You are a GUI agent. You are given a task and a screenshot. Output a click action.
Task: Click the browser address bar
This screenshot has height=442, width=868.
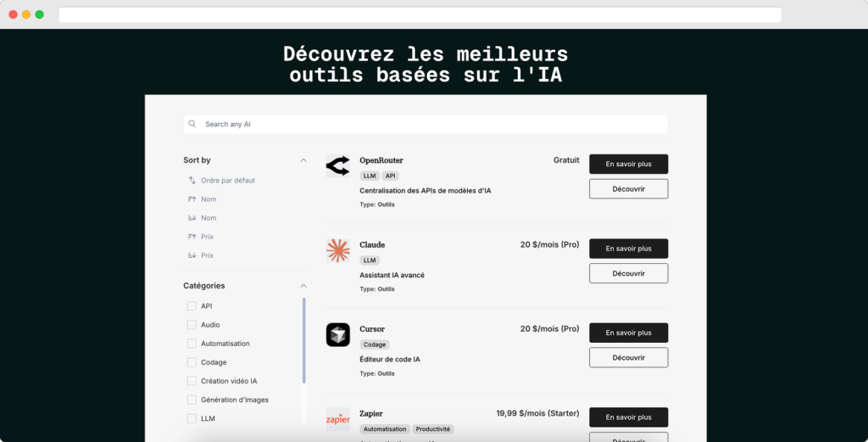coord(420,14)
